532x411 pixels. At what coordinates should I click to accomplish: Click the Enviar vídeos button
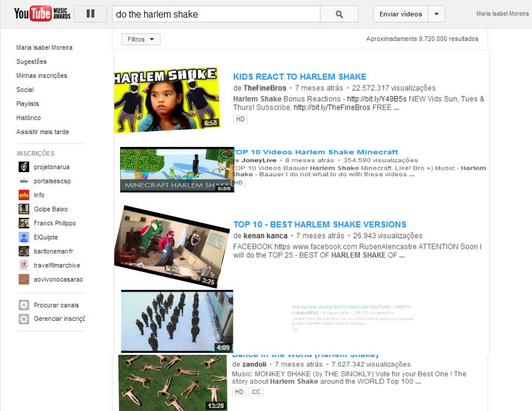pos(401,14)
